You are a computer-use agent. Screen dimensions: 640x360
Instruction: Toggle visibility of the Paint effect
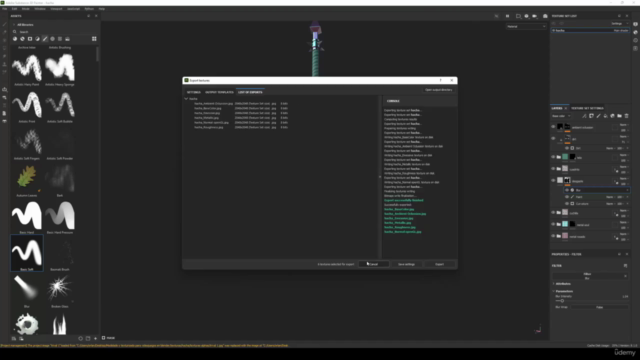pyautogui.click(x=567, y=197)
